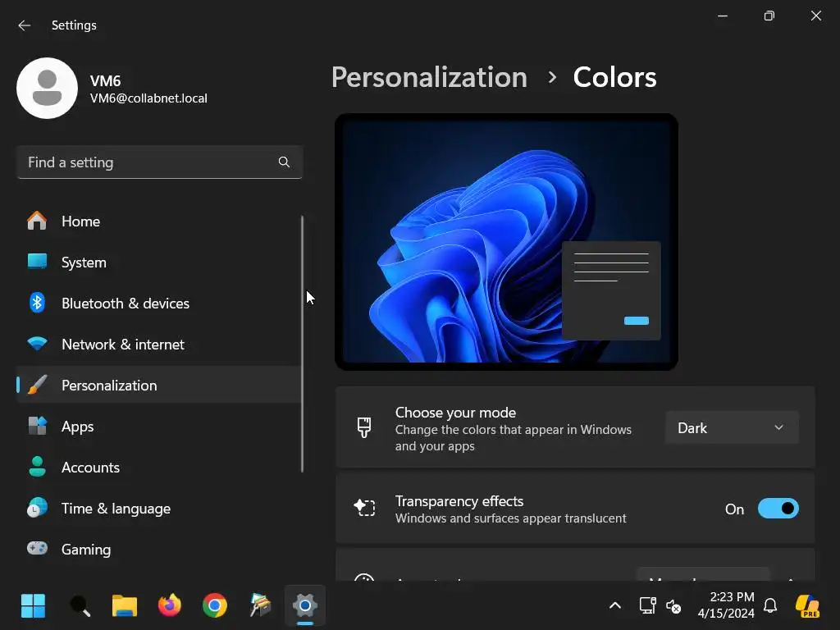Open Network & internet page
840x630 pixels.
click(x=159, y=344)
